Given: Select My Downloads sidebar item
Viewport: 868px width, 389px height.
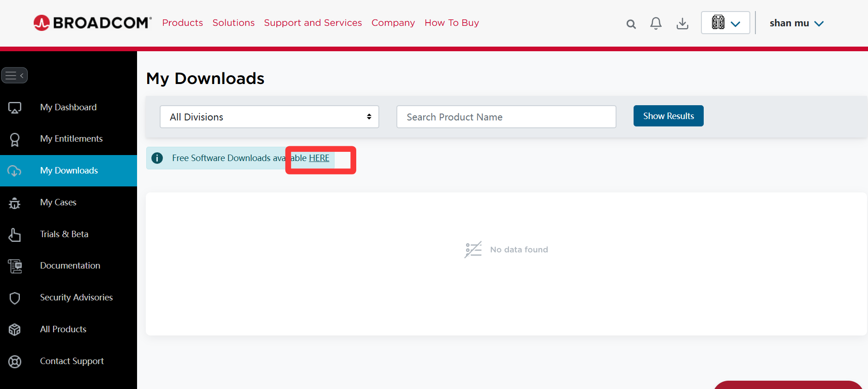Looking at the screenshot, I should 68,170.
